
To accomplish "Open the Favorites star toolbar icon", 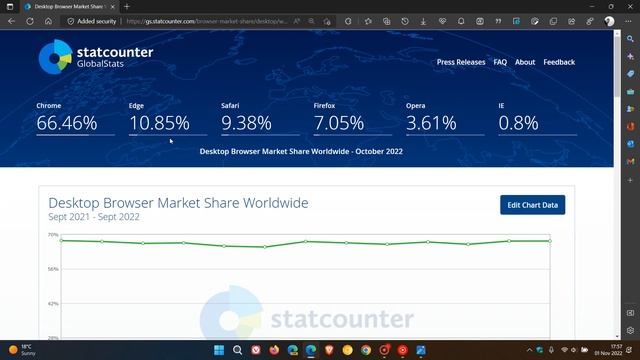I will coord(368,21).
